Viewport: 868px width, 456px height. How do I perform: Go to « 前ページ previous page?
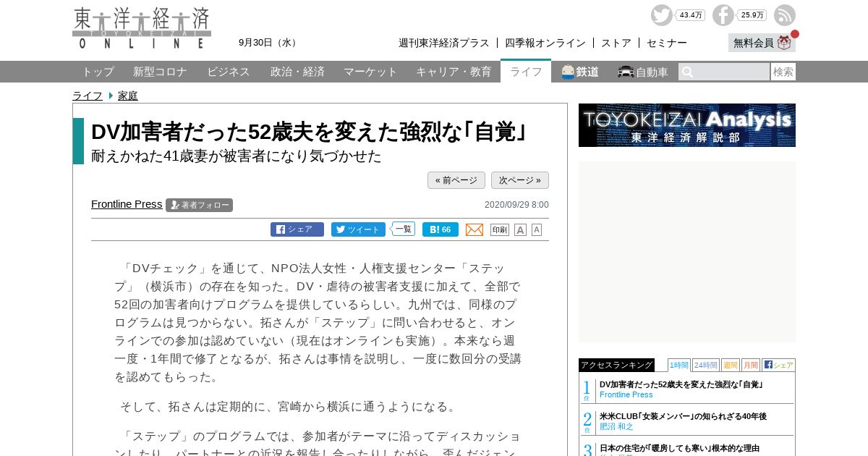point(456,180)
